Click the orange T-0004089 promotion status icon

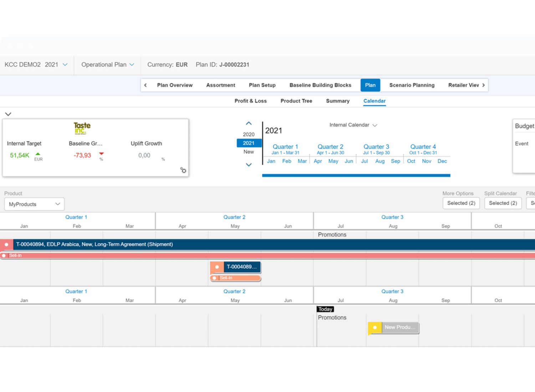[217, 267]
